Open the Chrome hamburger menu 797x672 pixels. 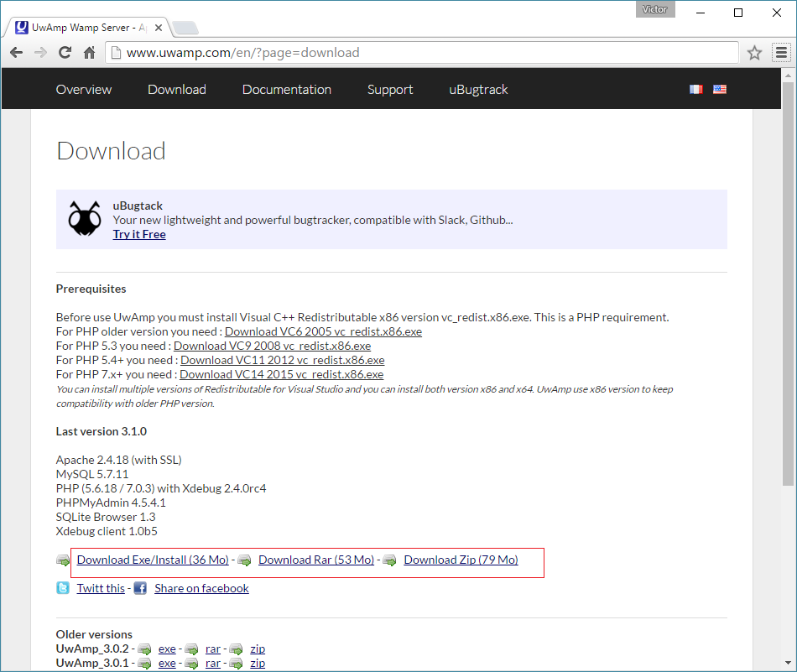(x=781, y=53)
